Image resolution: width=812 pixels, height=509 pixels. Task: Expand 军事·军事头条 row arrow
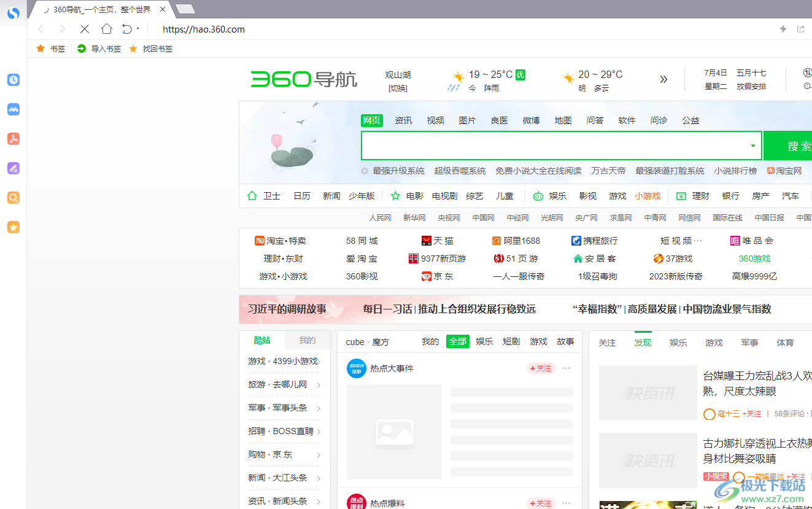[319, 408]
